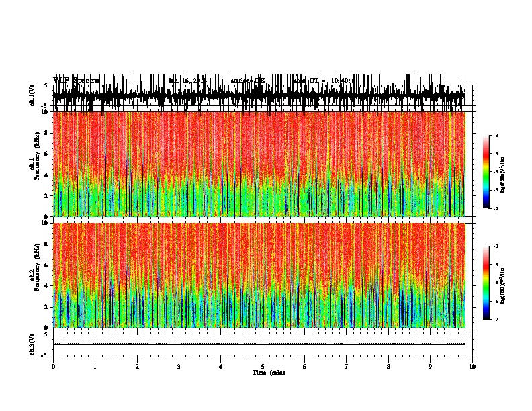Click the 2 kHz tick of ch.2 spectrogram
The image size is (532, 411).
click(x=46, y=307)
